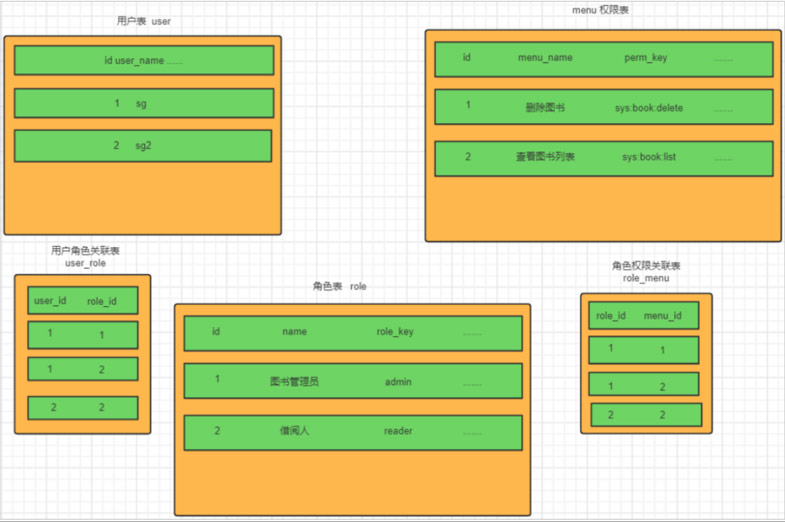Select the 'reader' role key cell
This screenshot has height=522, width=785.
click(x=398, y=431)
